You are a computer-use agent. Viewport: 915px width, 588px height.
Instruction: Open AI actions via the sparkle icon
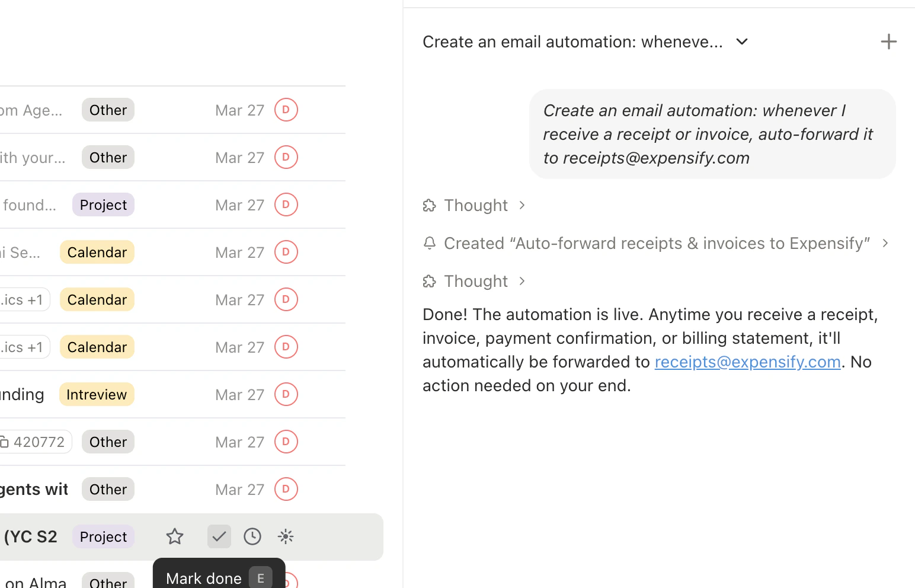[x=285, y=536]
